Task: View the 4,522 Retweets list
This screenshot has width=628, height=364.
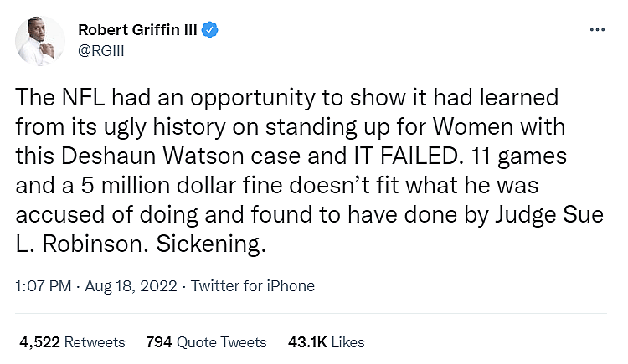Action: point(72,342)
